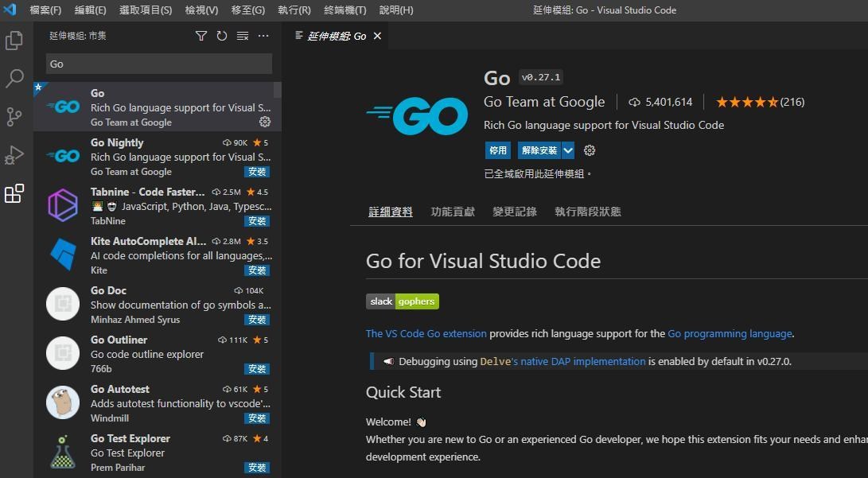Install the Go Outliner extension
The height and width of the screenshot is (478, 868).
(x=257, y=368)
